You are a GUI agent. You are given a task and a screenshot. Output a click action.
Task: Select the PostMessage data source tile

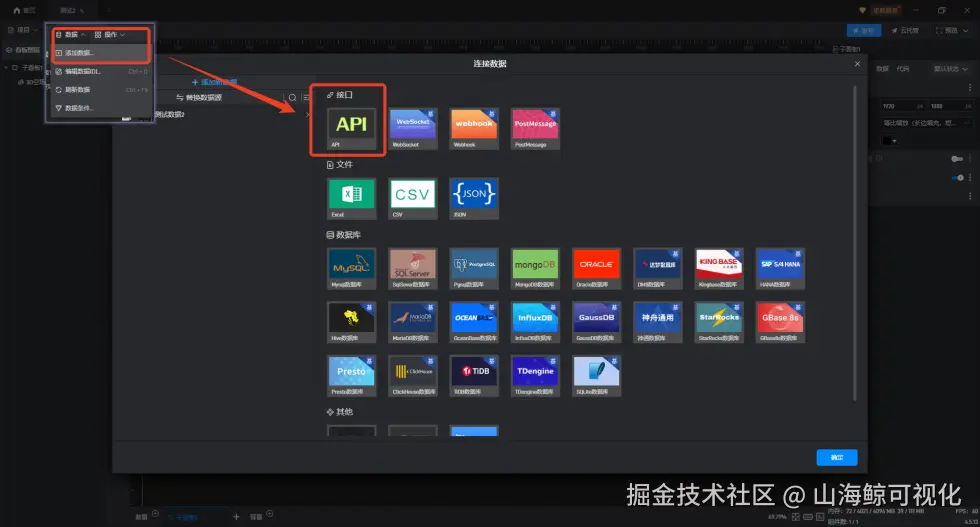536,129
